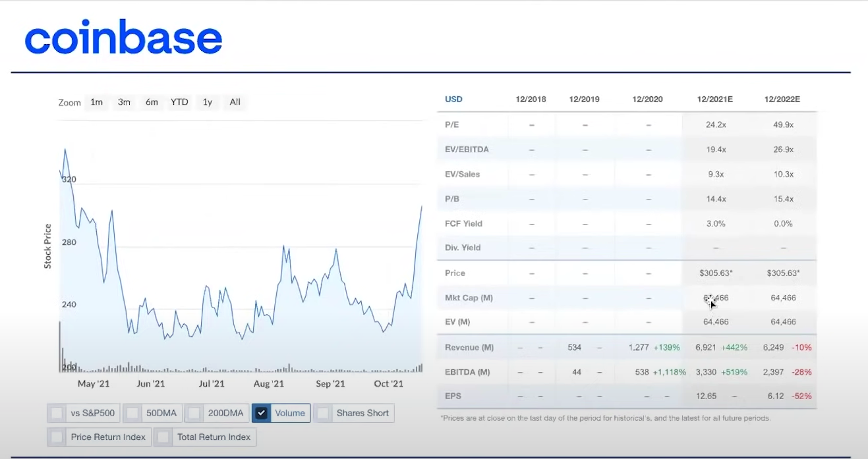Set chart zoom to 3m
The width and height of the screenshot is (868, 459).
point(124,102)
